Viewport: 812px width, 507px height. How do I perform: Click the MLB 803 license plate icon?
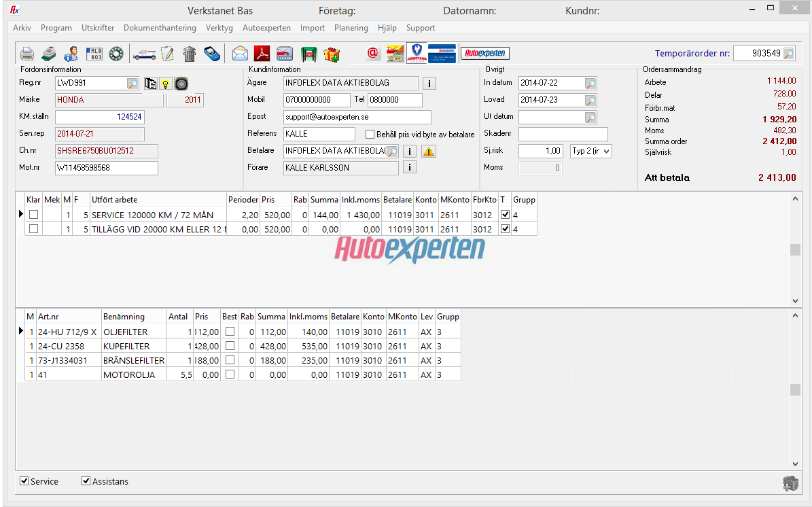coord(94,53)
